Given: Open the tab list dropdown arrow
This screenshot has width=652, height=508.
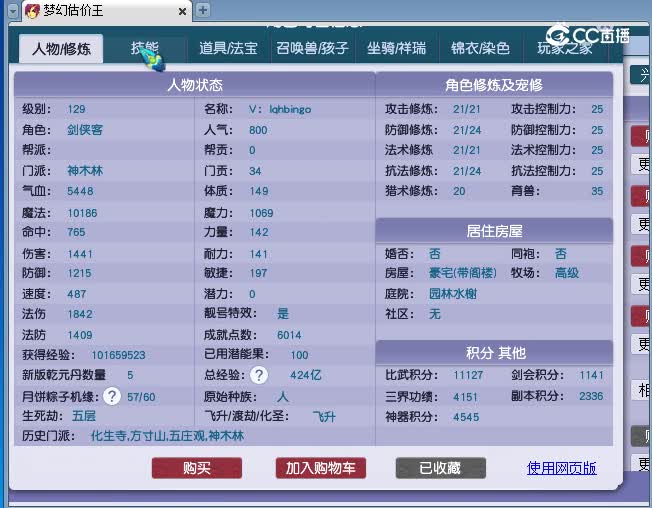Looking at the screenshot, I should click(x=13, y=11).
